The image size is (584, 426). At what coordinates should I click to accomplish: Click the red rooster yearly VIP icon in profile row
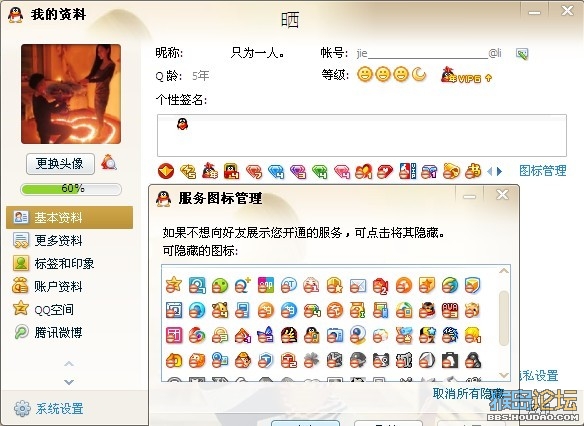210,171
